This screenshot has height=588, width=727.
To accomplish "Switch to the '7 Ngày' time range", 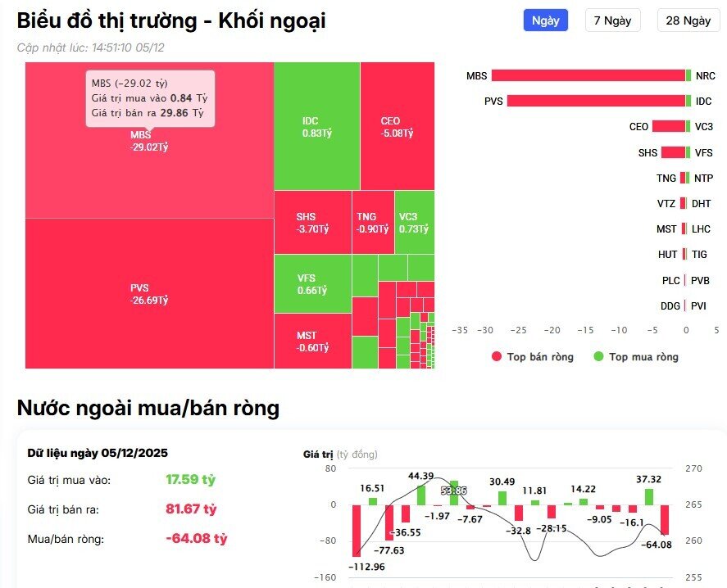I will click(x=613, y=20).
